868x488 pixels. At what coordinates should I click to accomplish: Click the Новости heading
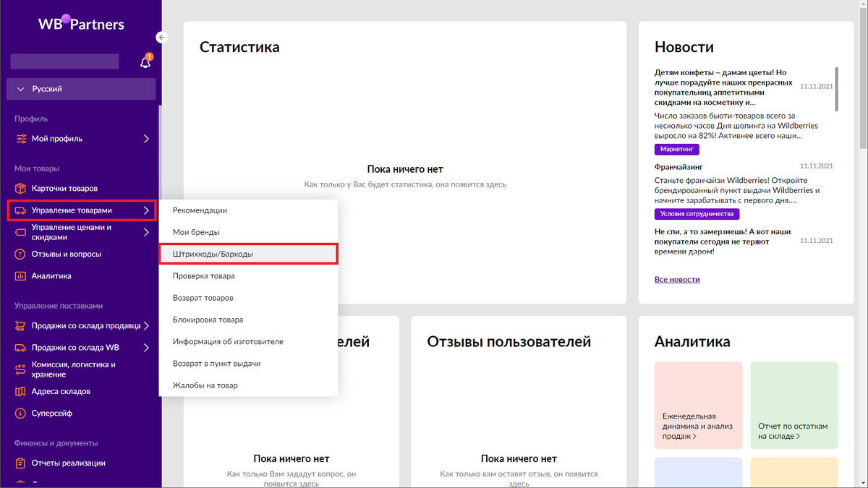(x=684, y=47)
